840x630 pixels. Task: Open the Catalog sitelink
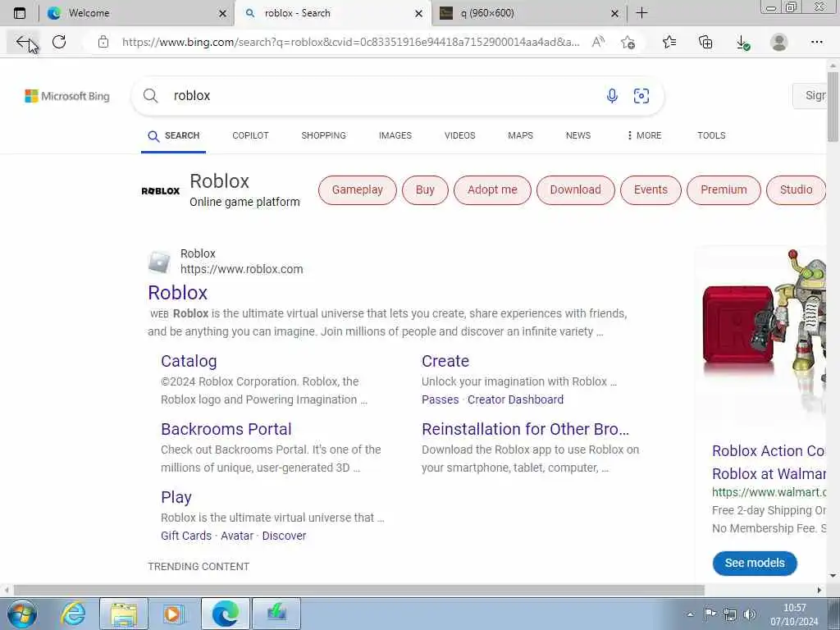pyautogui.click(x=189, y=361)
